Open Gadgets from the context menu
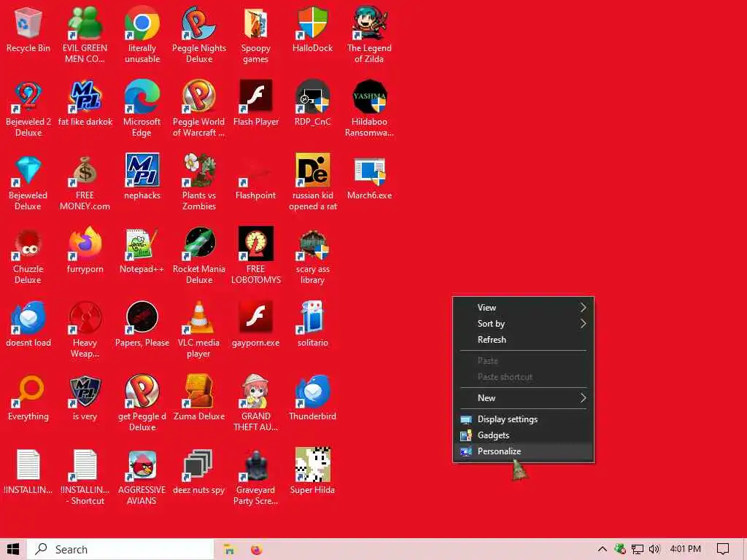 tap(523, 435)
